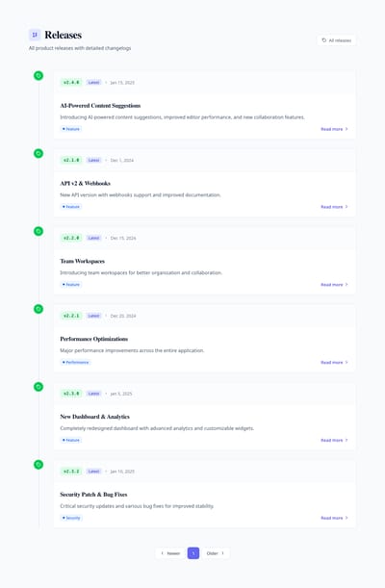Click the timeline circle icon for v2.2.0
385x588 pixels.
pyautogui.click(x=38, y=231)
